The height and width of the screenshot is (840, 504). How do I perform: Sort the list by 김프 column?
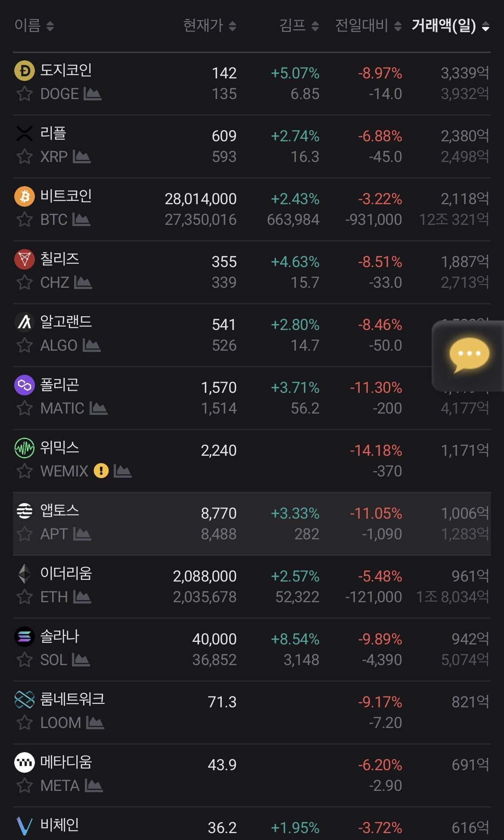point(299,26)
